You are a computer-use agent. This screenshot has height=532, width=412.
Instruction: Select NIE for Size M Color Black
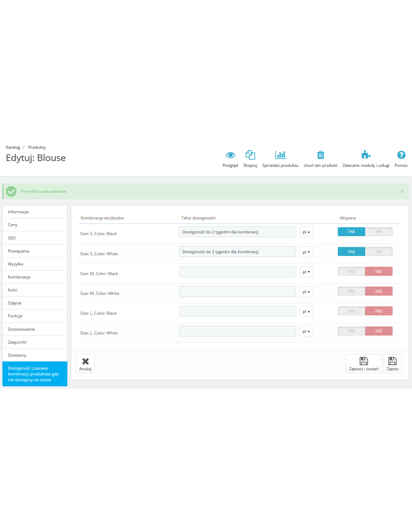379,272
